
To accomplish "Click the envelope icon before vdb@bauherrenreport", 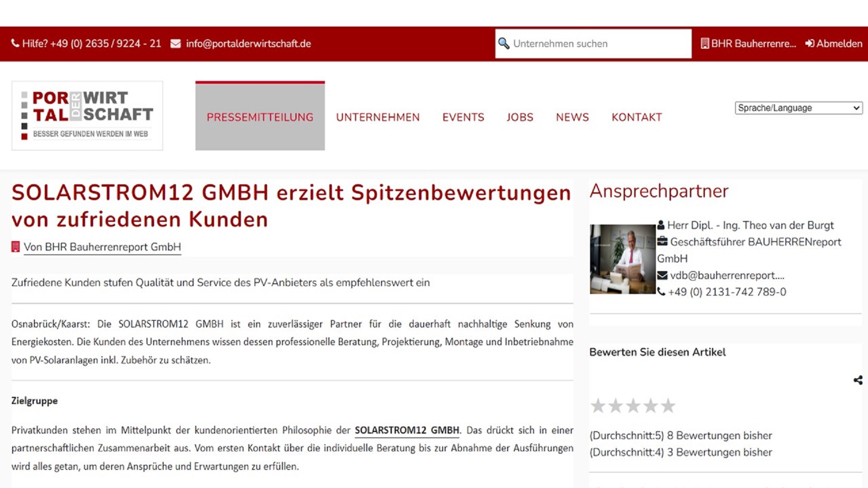I will (662, 275).
